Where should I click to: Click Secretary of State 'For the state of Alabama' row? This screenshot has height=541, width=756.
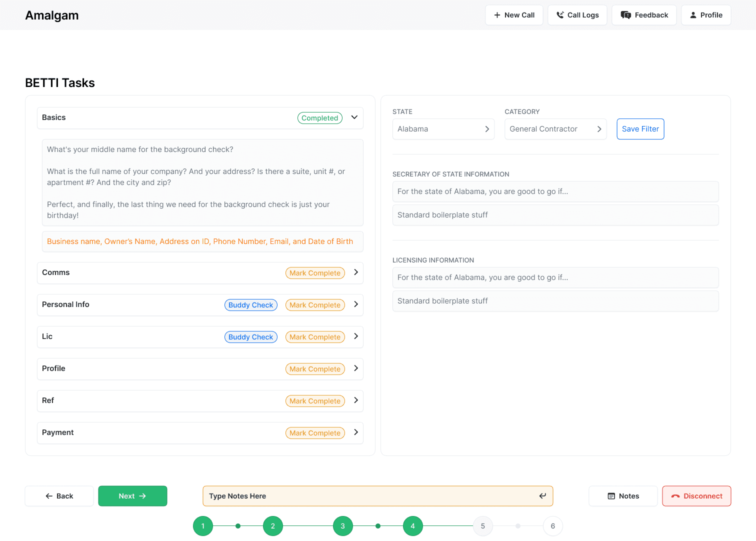(x=555, y=191)
